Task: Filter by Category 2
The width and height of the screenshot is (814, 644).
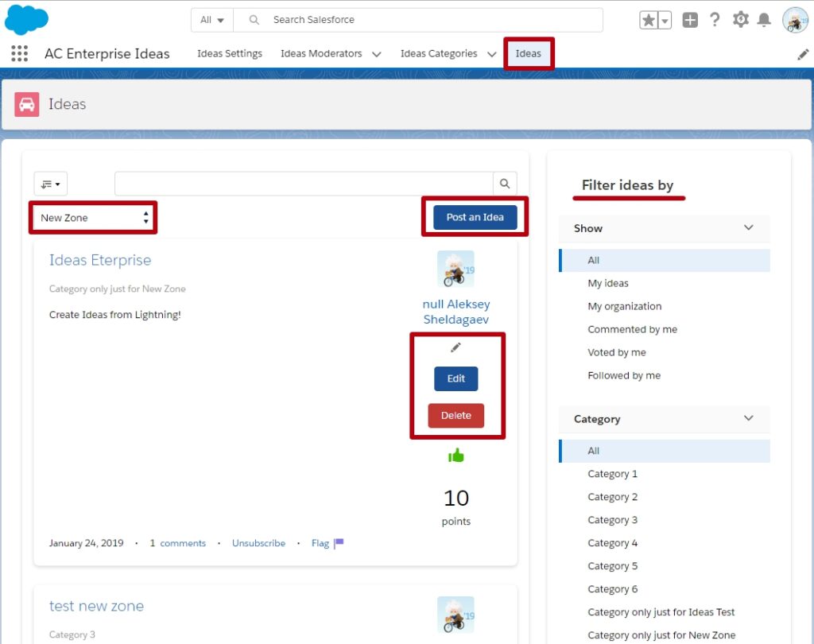Action: [613, 496]
